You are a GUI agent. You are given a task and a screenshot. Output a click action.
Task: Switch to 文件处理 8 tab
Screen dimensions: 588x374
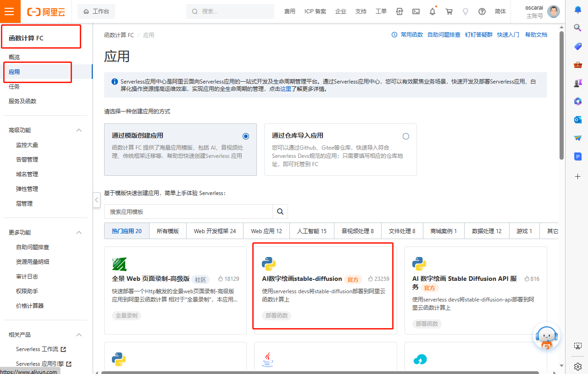coord(402,231)
